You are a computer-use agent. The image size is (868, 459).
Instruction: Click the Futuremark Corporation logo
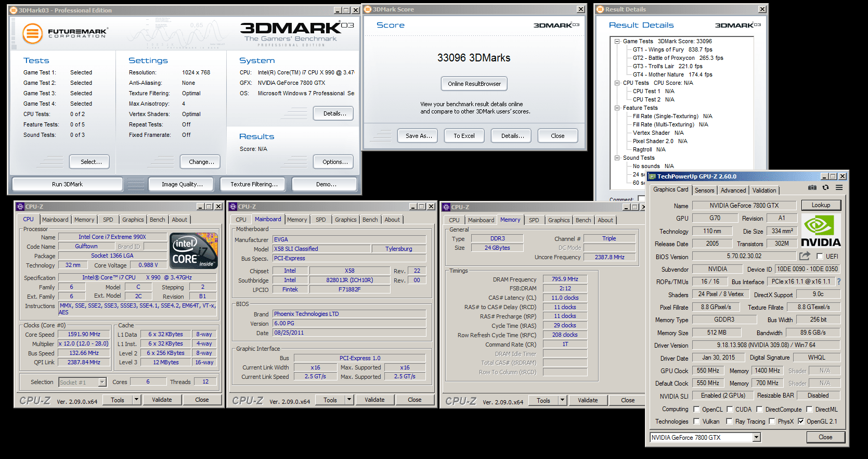coord(65,33)
